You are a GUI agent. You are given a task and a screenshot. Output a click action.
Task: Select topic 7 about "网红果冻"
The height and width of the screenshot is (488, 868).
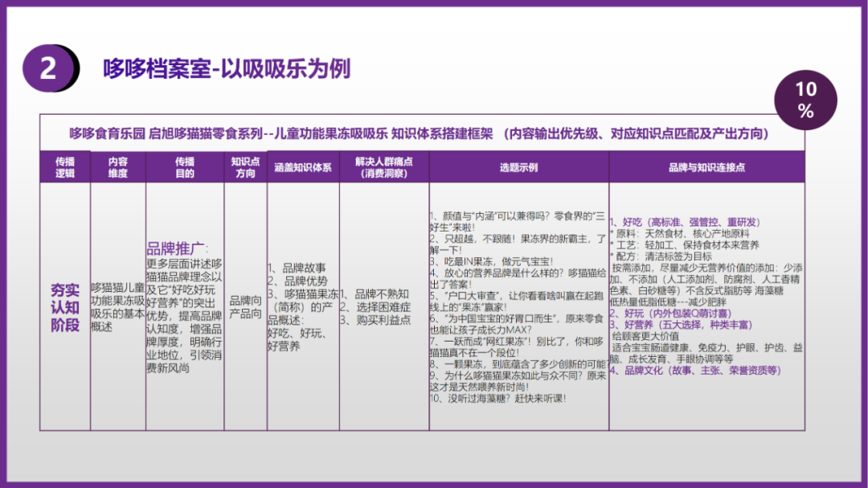[x=518, y=347]
